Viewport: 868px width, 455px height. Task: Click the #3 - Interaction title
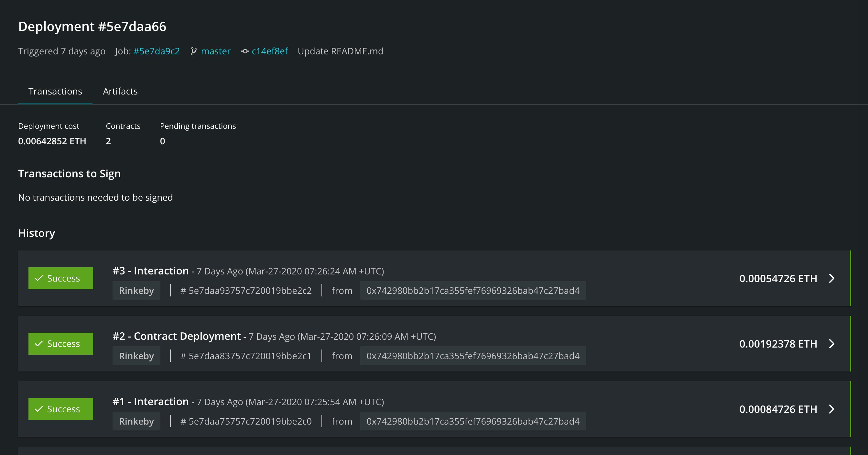151,271
